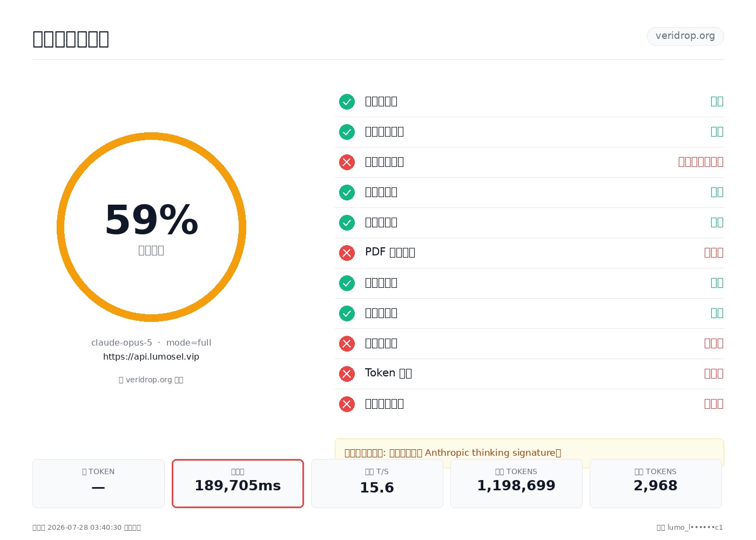Viewport: 756px width, 540px height.
Task: Select the 2,968 TOKENS card
Action: (x=656, y=483)
